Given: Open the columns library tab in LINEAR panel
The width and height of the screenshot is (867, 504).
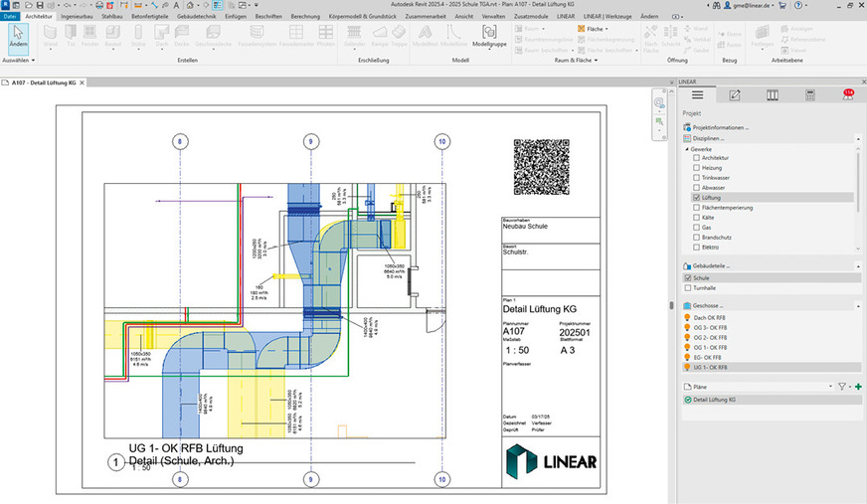Looking at the screenshot, I should click(773, 95).
